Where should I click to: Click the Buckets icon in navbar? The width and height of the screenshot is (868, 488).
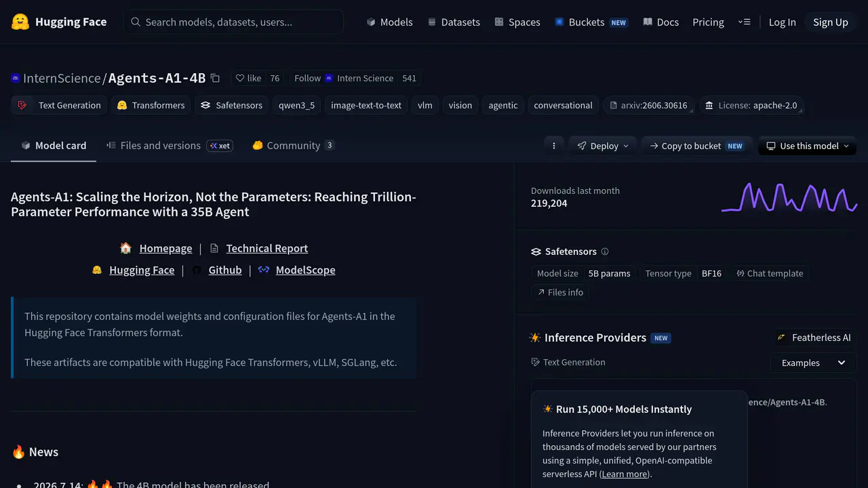[559, 22]
